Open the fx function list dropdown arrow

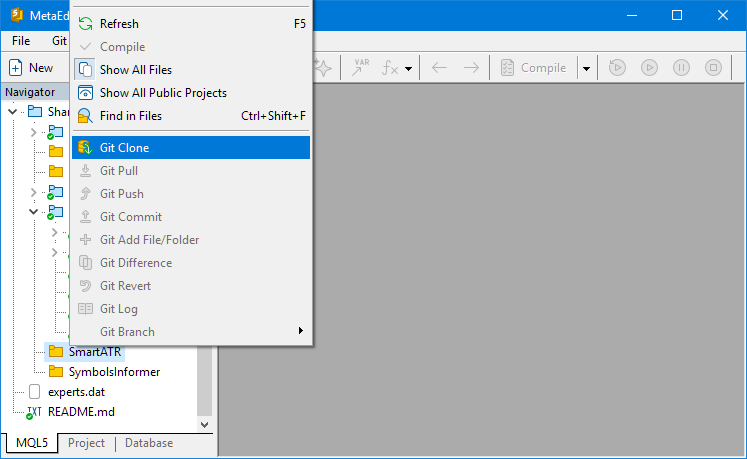[x=408, y=69]
